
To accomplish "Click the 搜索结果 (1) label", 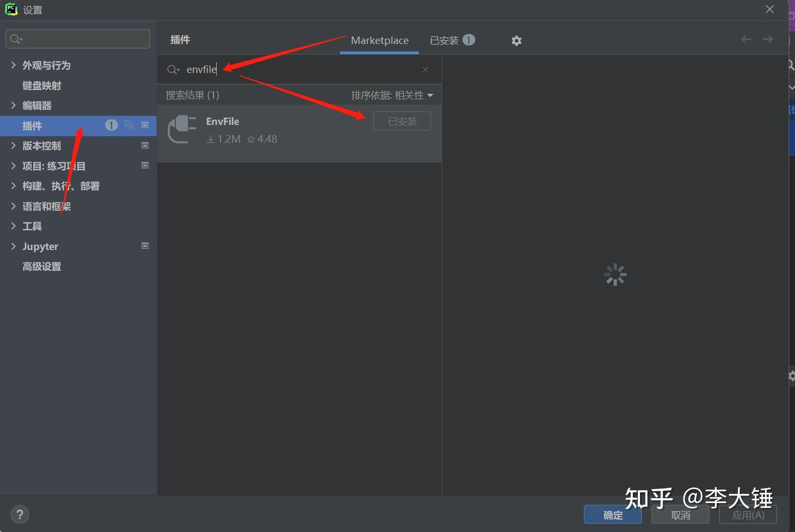I will click(193, 95).
